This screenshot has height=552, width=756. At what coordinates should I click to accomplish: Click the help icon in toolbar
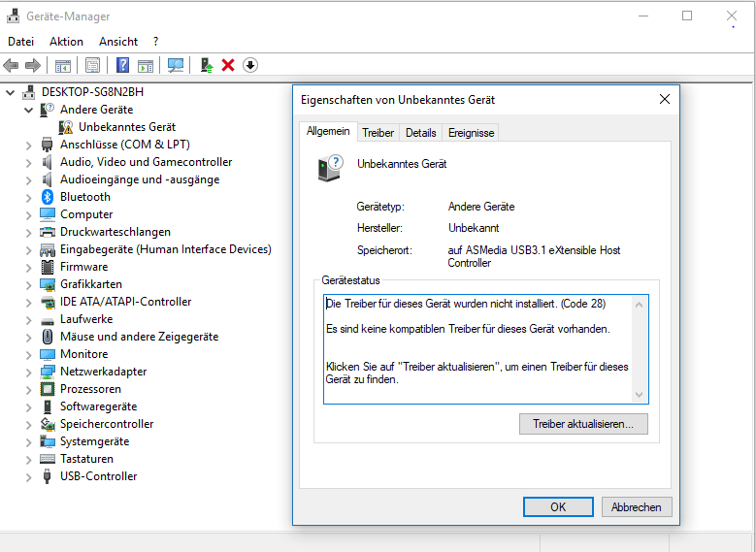(x=123, y=65)
